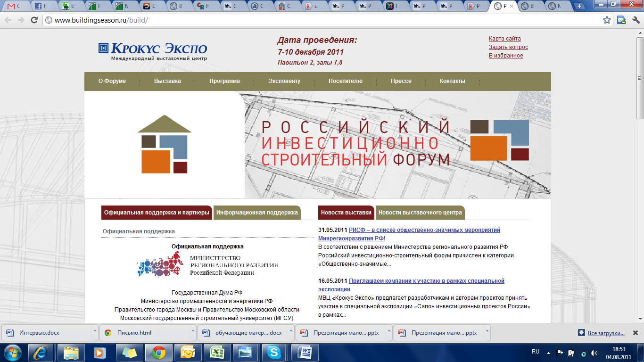Switch the RU language indicator
The image size is (644, 362).
(x=536, y=352)
